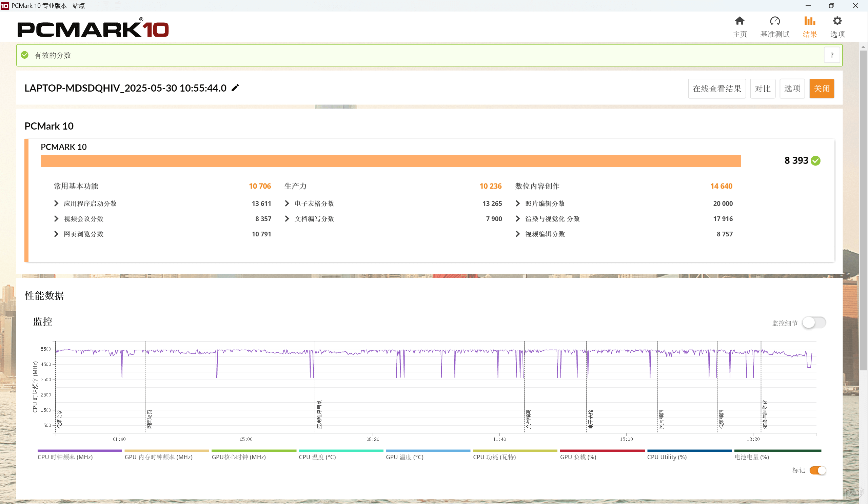
Task: Expand 视频编辑分数 details
Action: pyautogui.click(x=517, y=234)
